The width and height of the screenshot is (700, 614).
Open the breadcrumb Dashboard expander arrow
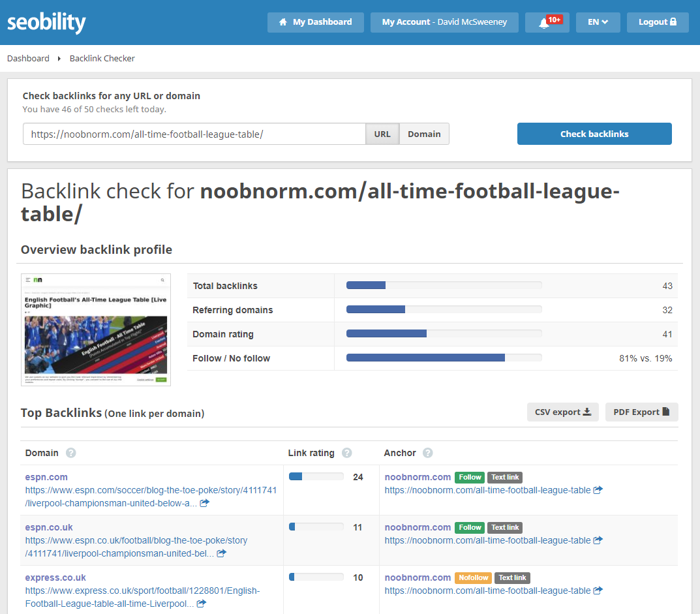(x=57, y=58)
